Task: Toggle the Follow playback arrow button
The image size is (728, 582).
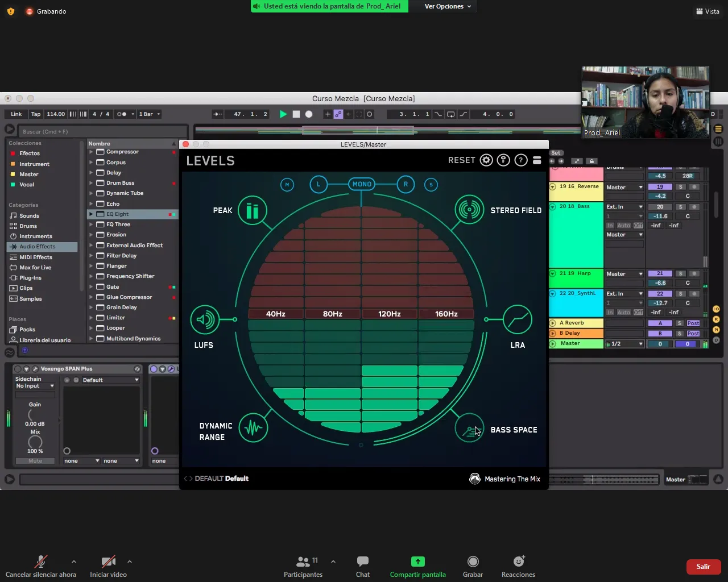Action: [217, 114]
